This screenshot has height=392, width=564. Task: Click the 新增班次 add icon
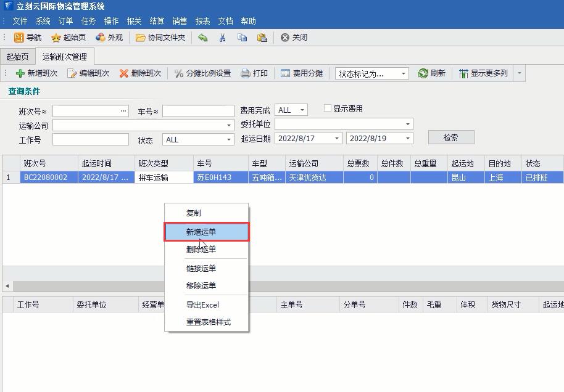20,73
